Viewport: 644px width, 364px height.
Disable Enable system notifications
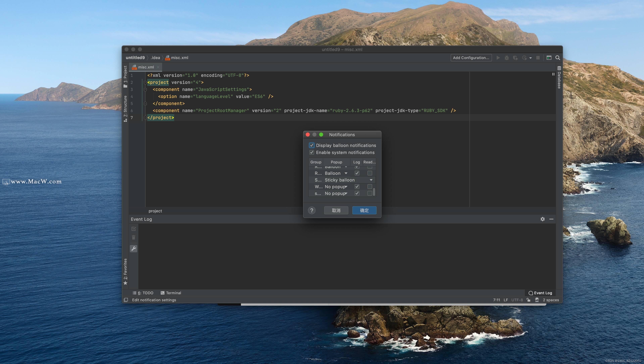[x=312, y=152]
